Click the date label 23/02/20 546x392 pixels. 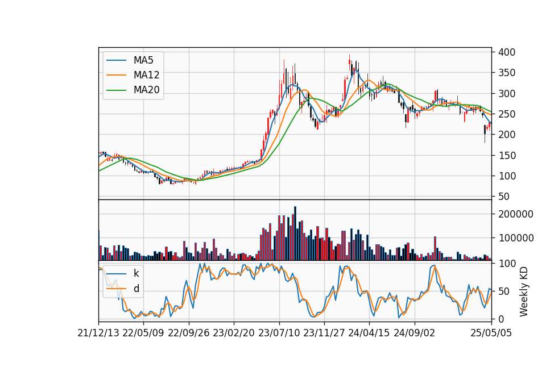tap(234, 333)
